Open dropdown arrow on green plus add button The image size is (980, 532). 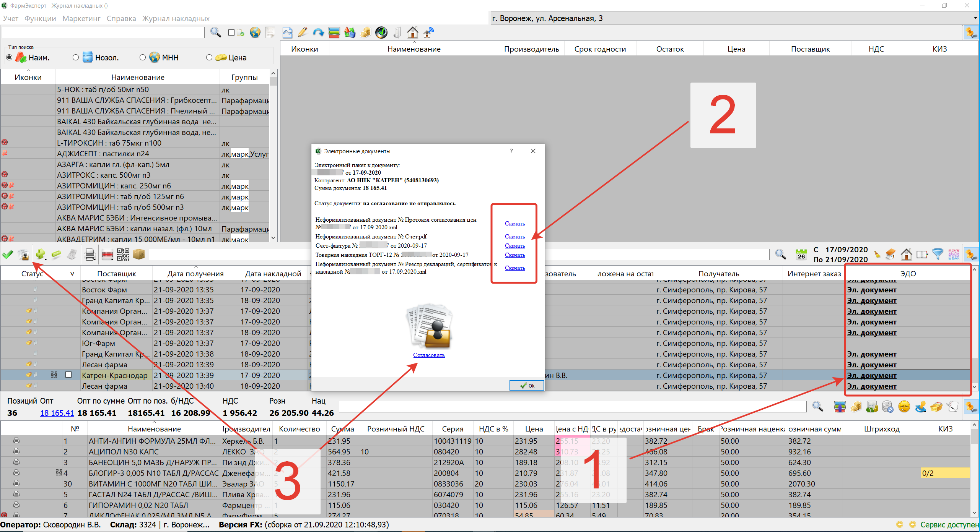pyautogui.click(x=46, y=259)
